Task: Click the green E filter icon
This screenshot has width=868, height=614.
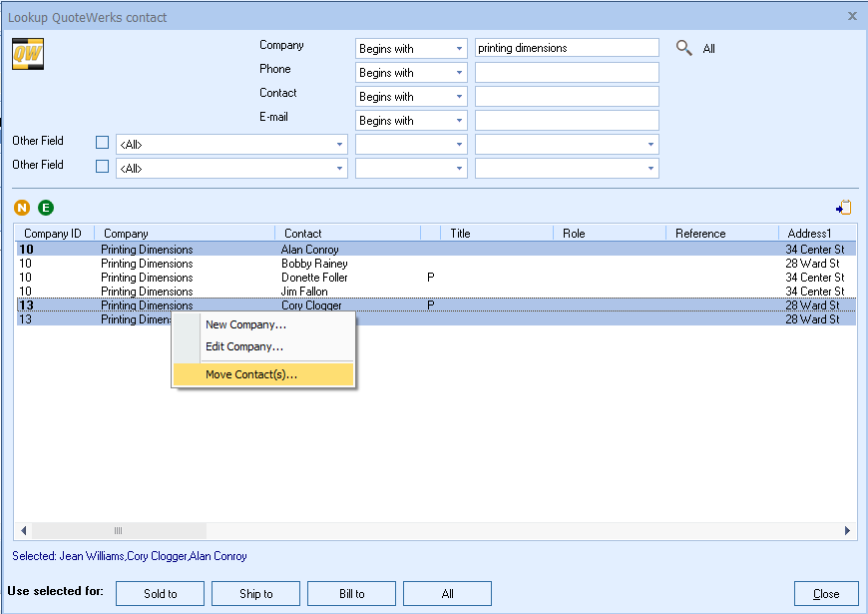Action: [x=45, y=208]
